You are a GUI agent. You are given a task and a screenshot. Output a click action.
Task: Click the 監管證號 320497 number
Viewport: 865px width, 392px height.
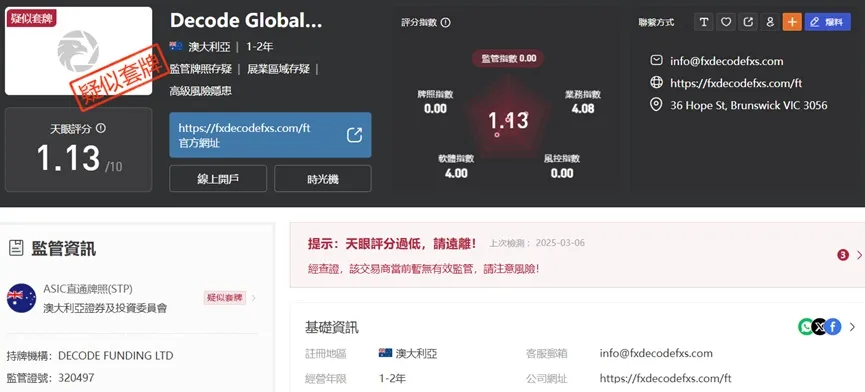point(76,378)
